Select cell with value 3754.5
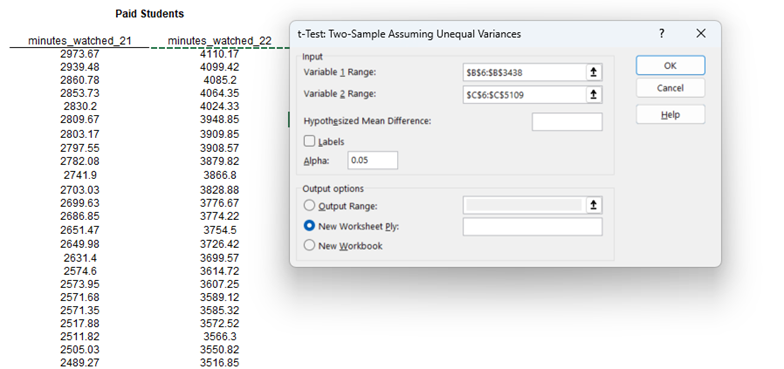 pos(220,230)
